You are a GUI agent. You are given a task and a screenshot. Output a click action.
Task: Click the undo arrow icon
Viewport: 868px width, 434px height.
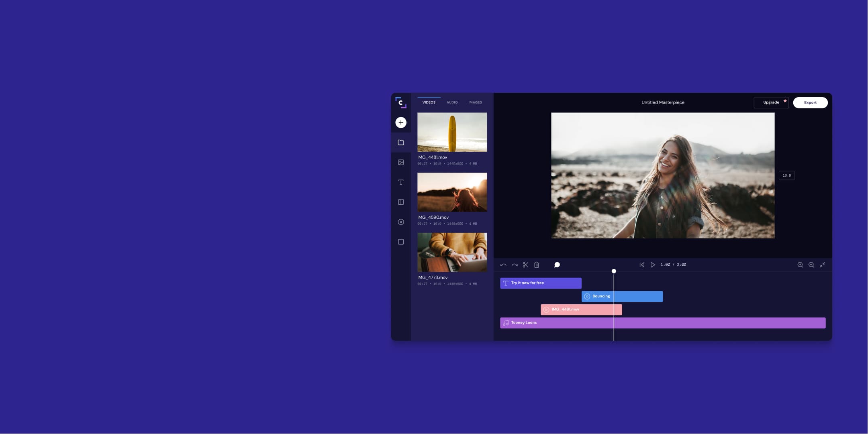point(503,265)
